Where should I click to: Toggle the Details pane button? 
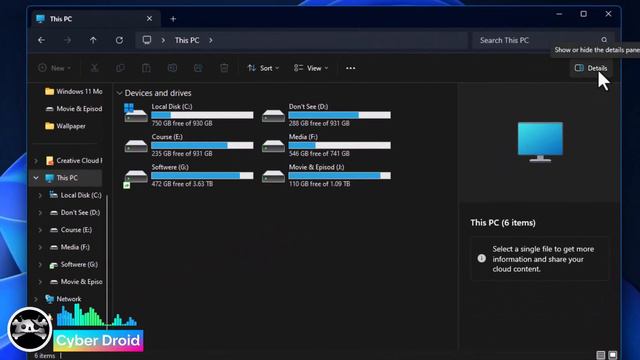591,68
